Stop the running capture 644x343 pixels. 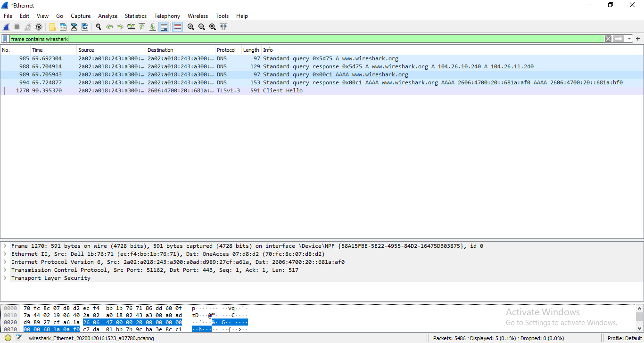click(x=17, y=27)
